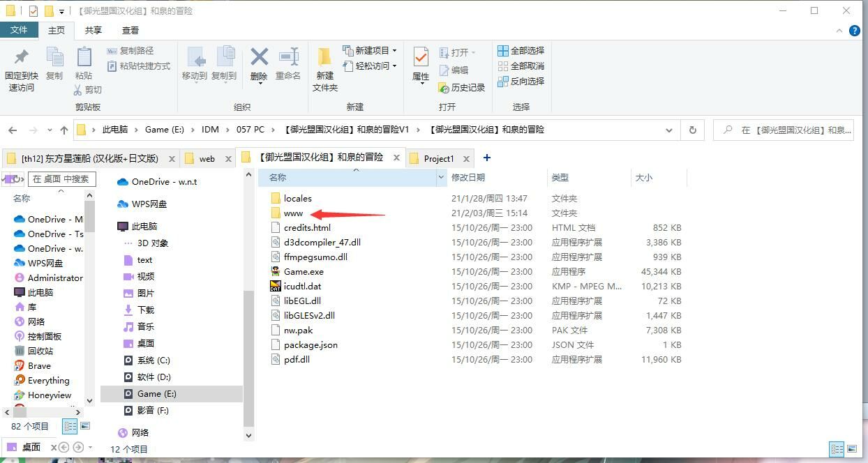Screen dimensions: 868x463
Task: Click the IDM breadcrumb in address bar
Action: coord(210,130)
